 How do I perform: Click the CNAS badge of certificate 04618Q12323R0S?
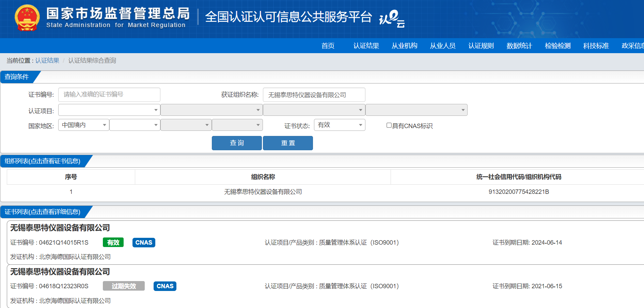[x=165, y=286]
